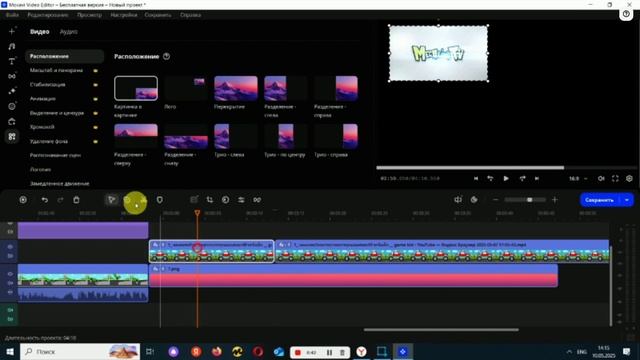Open Firefox from the taskbar
640x360 pixels.
click(216, 351)
